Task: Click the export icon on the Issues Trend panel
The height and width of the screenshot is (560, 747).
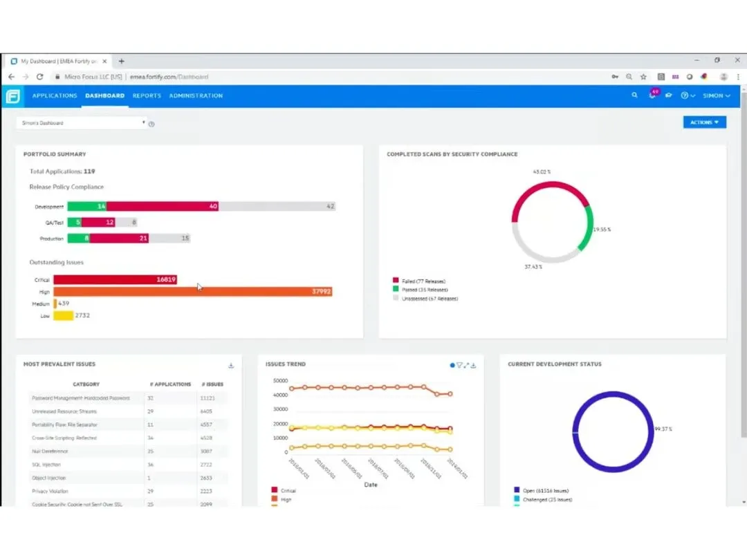Action: [x=472, y=364]
